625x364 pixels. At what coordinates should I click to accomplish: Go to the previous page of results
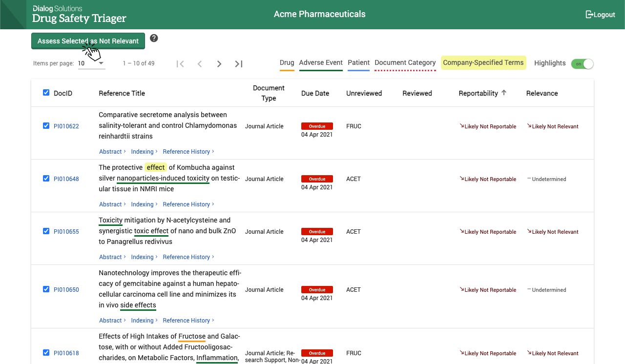[x=200, y=64]
